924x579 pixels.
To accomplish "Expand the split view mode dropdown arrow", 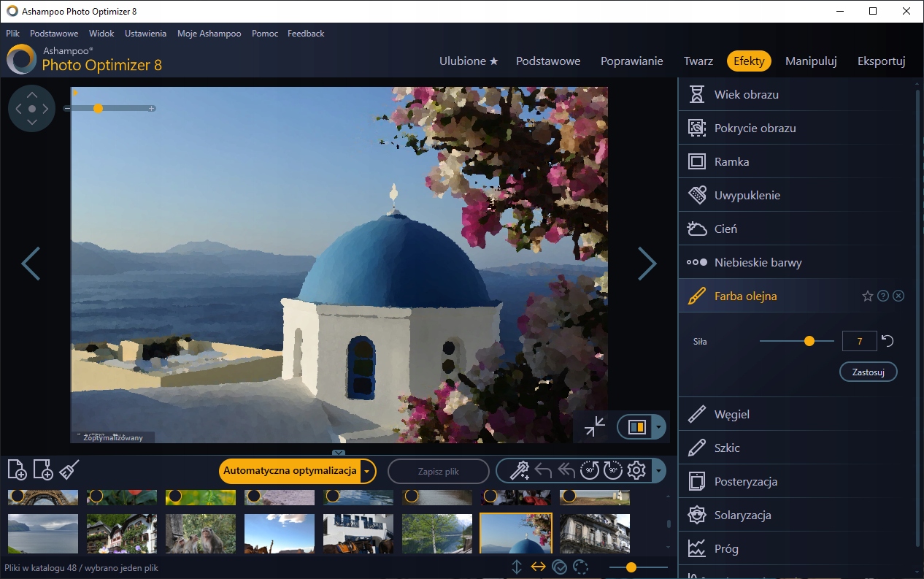I will pos(659,427).
